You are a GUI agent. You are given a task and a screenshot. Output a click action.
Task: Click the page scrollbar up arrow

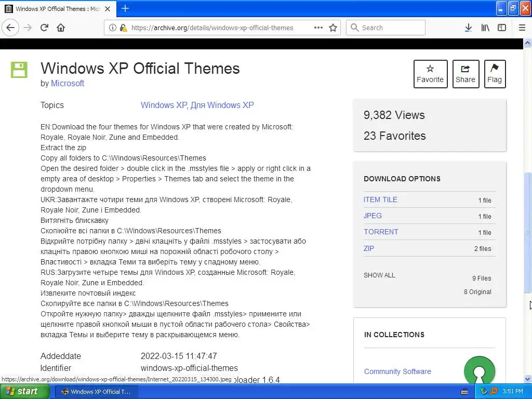pyautogui.click(x=528, y=43)
